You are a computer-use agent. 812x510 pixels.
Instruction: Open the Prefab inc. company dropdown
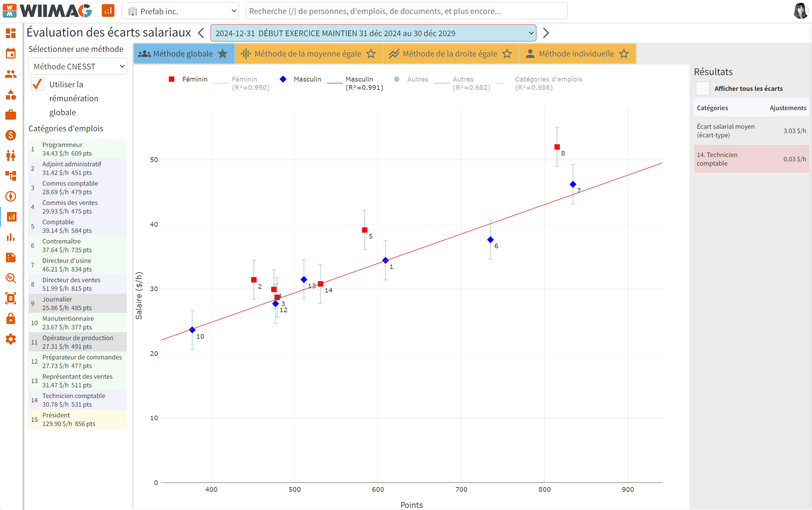[180, 11]
